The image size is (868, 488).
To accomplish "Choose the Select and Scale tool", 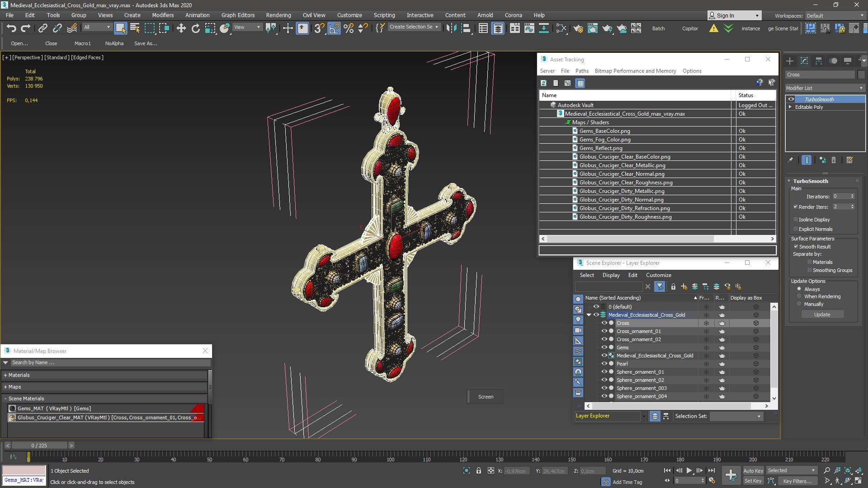I will pyautogui.click(x=210, y=28).
